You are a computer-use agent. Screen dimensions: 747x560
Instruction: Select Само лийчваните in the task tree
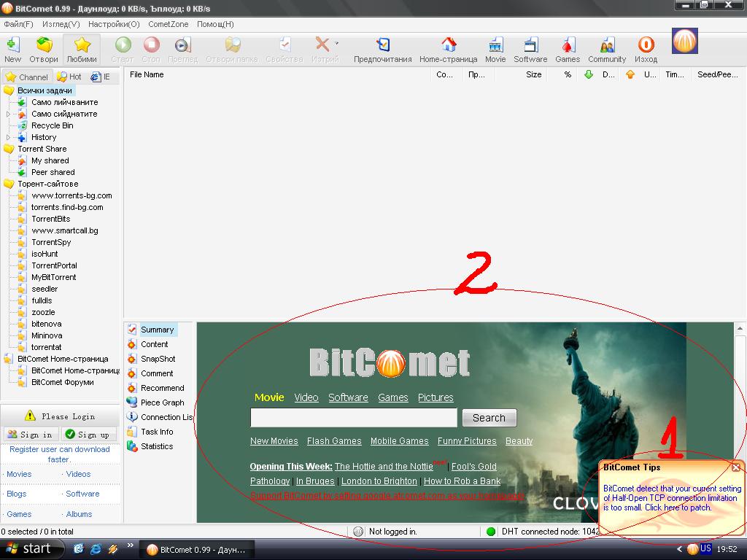(x=65, y=102)
